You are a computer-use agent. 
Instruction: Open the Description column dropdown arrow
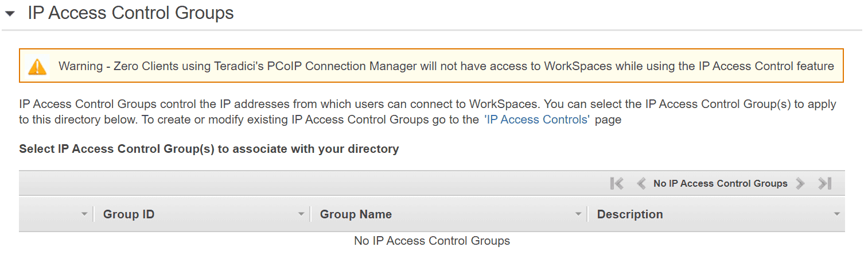coord(836,214)
